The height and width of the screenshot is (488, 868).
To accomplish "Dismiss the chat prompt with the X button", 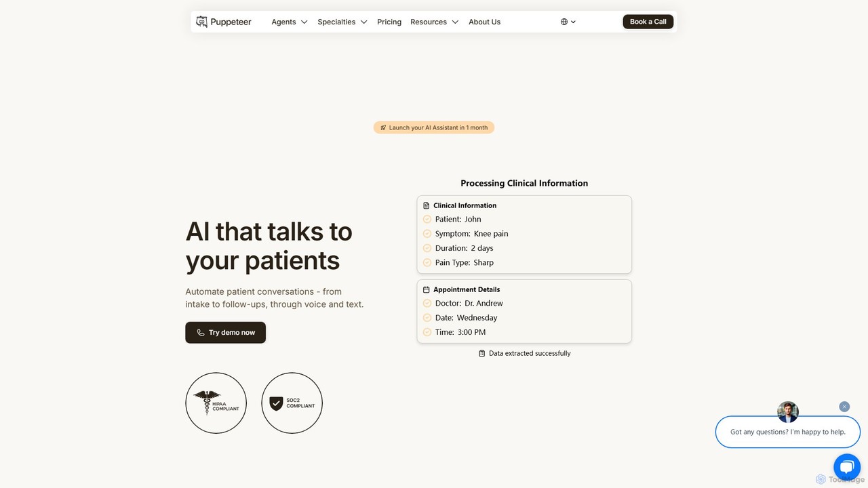I will [844, 407].
